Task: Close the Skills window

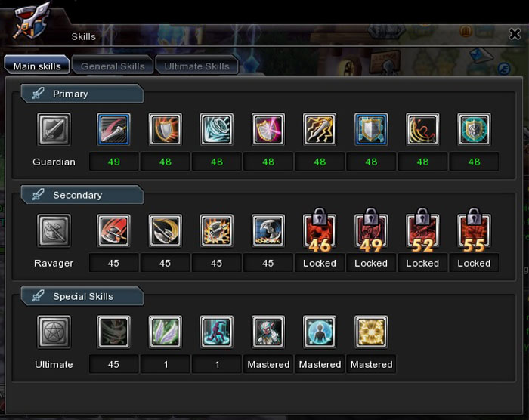Action: [x=515, y=34]
